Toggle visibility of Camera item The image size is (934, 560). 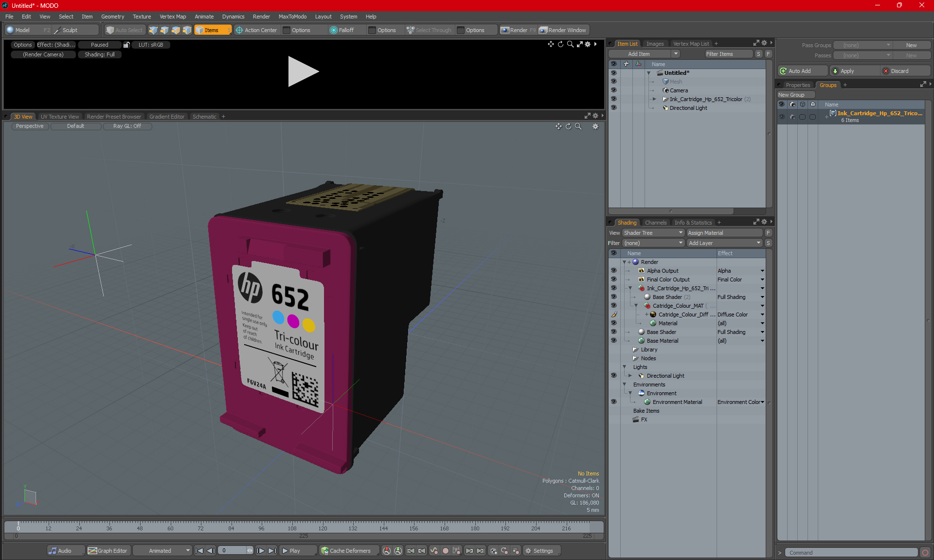point(613,90)
